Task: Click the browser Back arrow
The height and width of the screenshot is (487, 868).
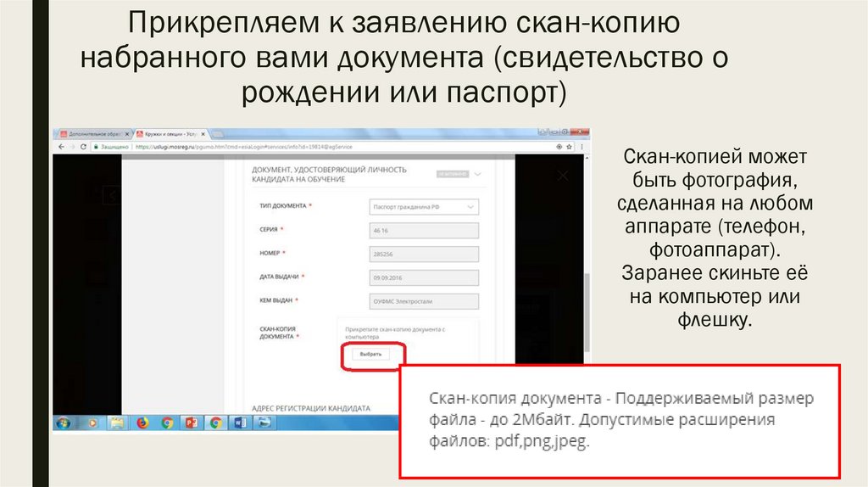Action: tap(61, 147)
